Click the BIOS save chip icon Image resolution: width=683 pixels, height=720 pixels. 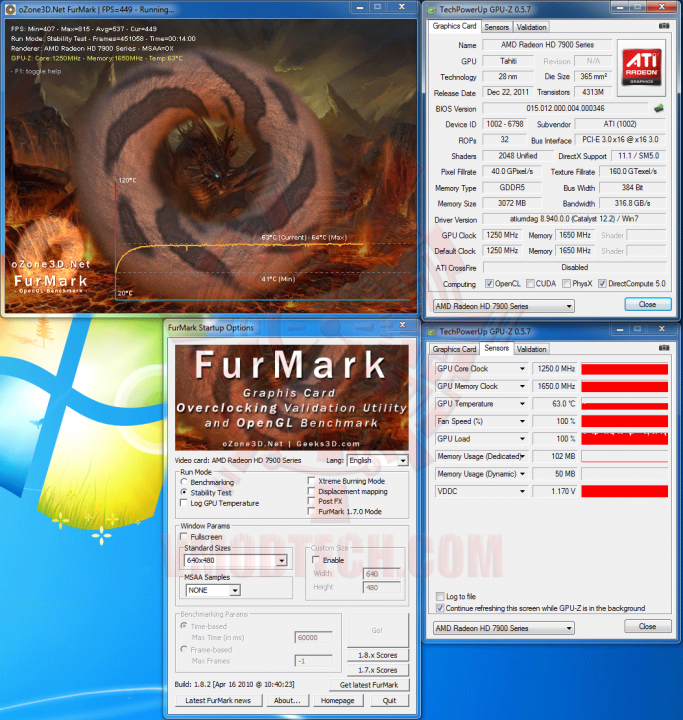[659, 108]
